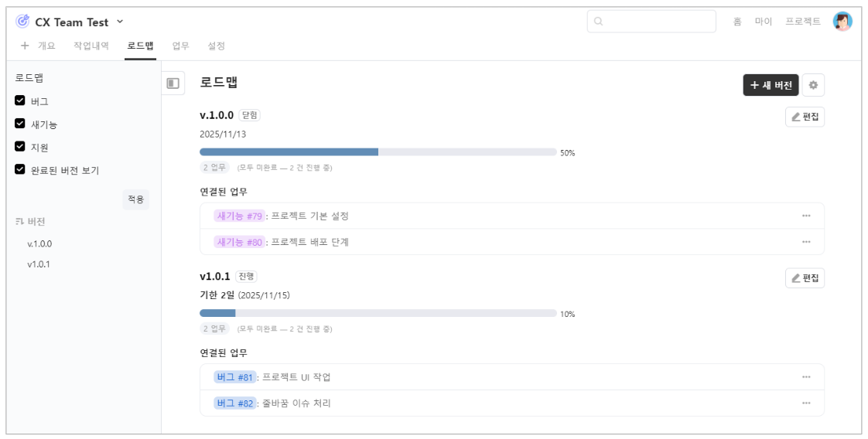The image size is (868, 439).
Task: Open the user profile avatar
Action: [842, 22]
